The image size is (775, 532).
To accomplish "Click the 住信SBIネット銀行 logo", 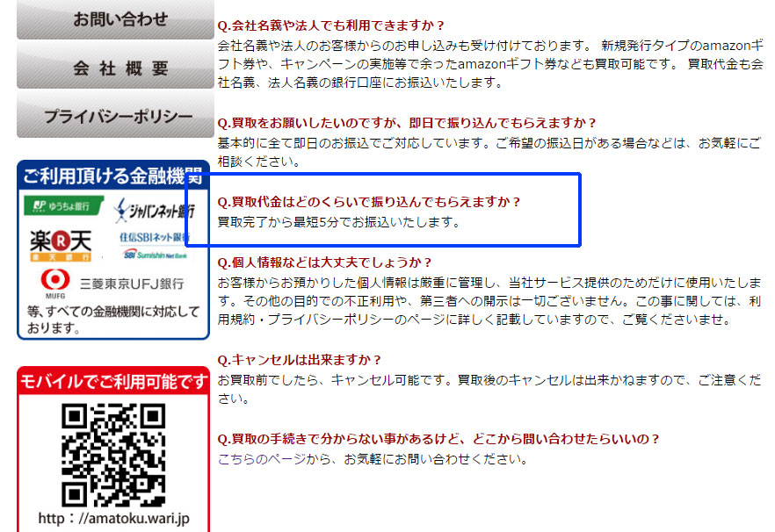I will 155,245.
